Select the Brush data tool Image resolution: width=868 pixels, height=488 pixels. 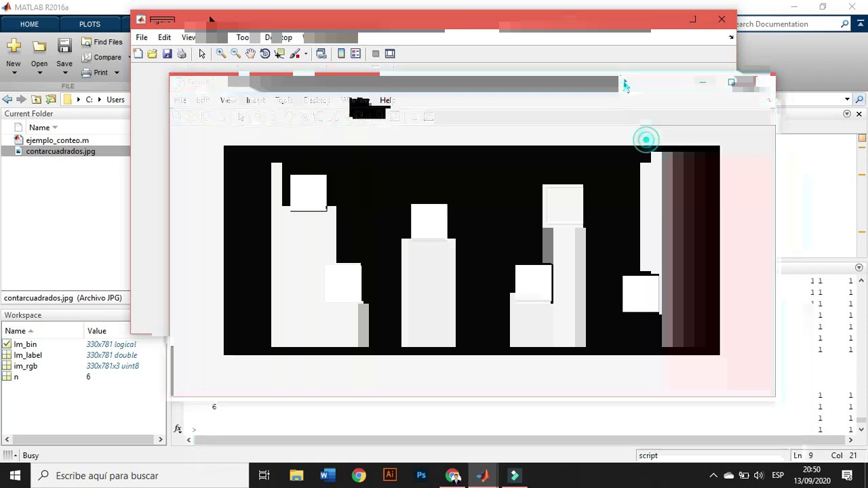pyautogui.click(x=295, y=54)
